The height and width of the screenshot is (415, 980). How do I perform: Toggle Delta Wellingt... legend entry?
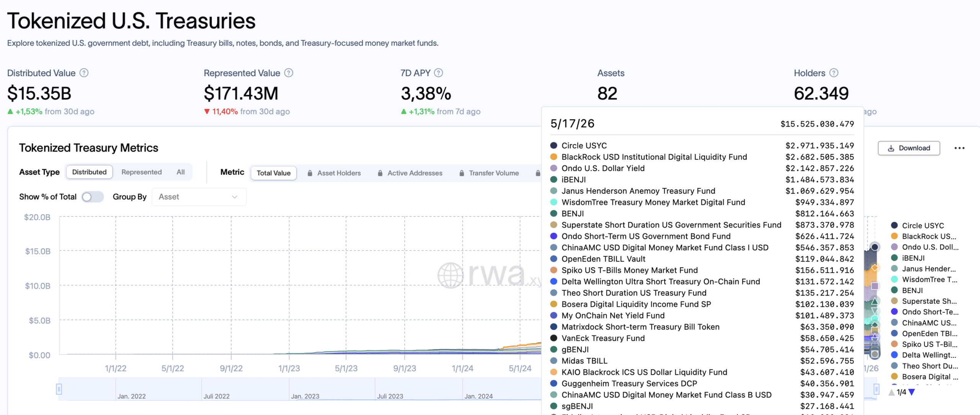(923, 355)
